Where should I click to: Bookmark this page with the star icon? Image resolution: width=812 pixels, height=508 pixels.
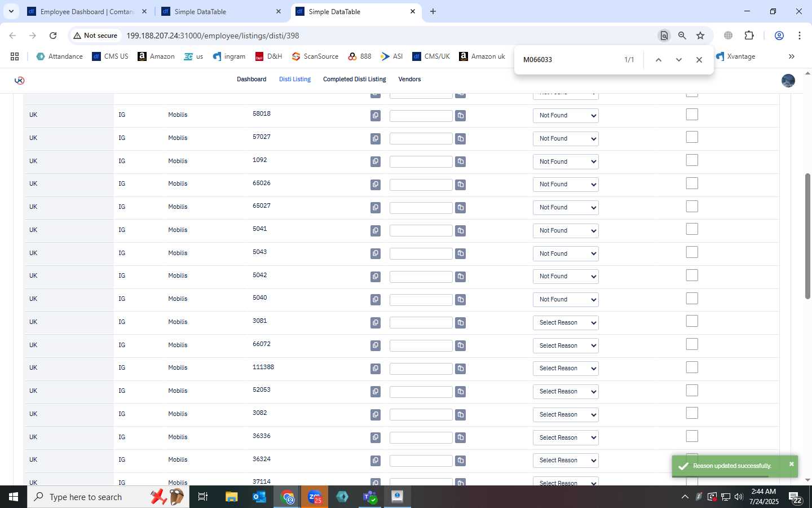point(700,36)
